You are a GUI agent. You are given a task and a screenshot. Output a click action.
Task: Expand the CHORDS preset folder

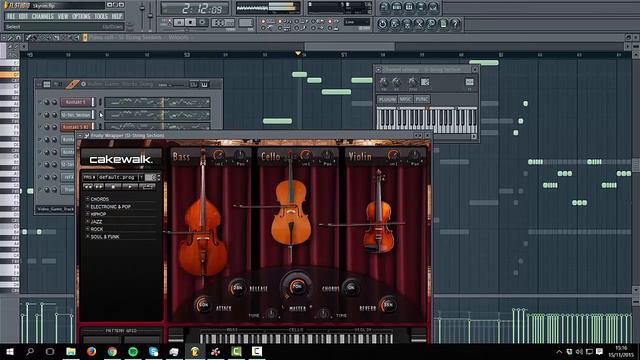pos(87,199)
